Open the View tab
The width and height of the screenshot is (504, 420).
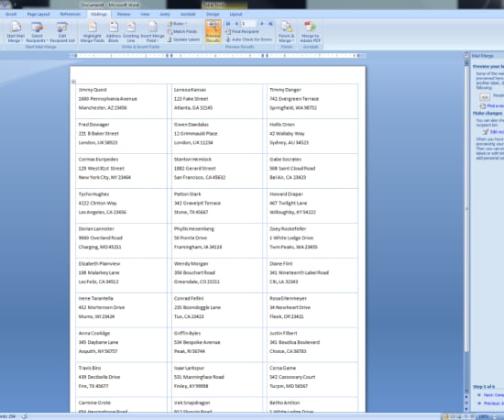coord(145,14)
